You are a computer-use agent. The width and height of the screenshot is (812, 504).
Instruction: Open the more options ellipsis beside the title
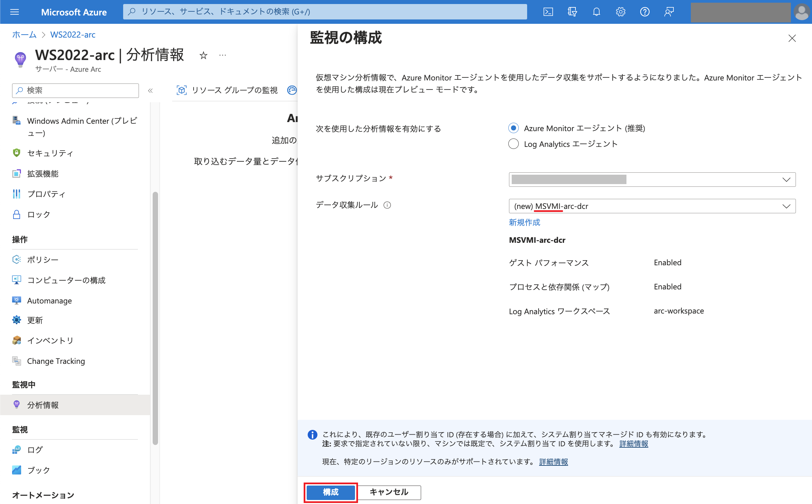[x=222, y=55]
